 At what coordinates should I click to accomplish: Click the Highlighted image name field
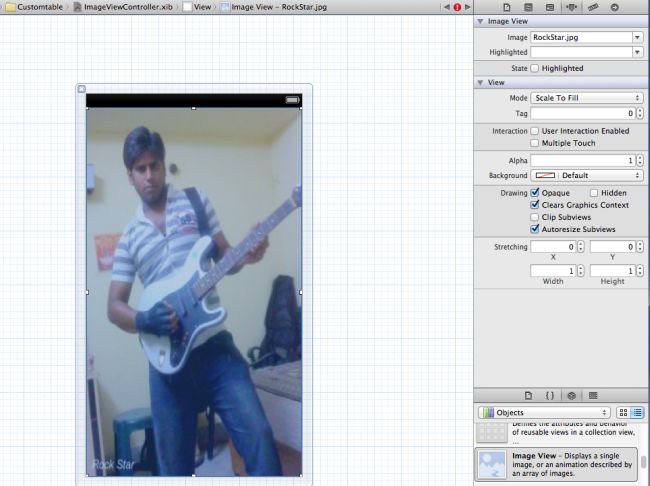click(x=582, y=52)
